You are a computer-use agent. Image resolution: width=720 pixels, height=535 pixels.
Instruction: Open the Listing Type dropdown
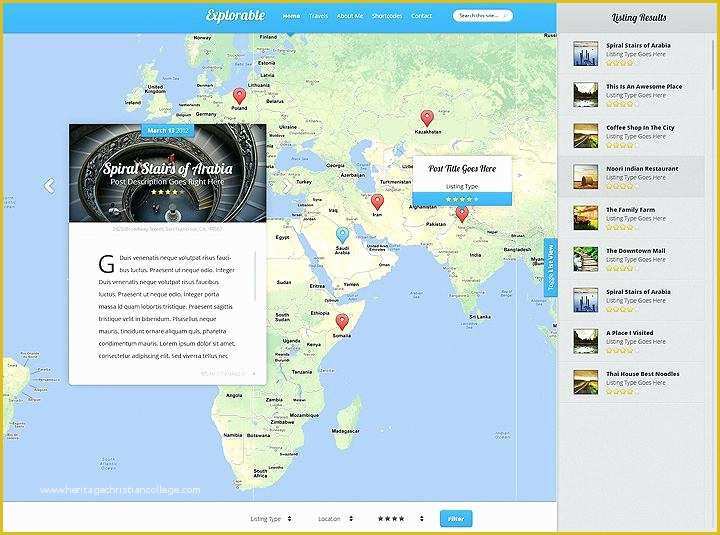270,518
